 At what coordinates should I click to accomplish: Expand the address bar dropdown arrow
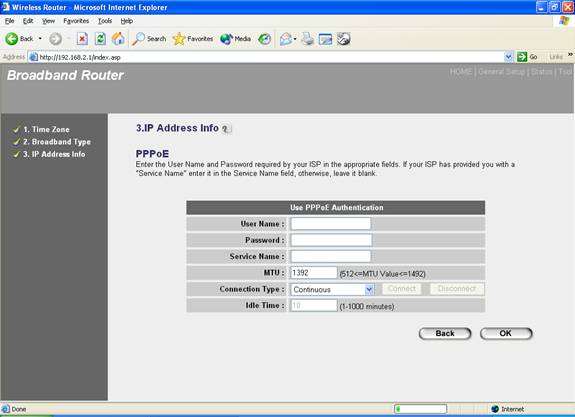coord(508,57)
